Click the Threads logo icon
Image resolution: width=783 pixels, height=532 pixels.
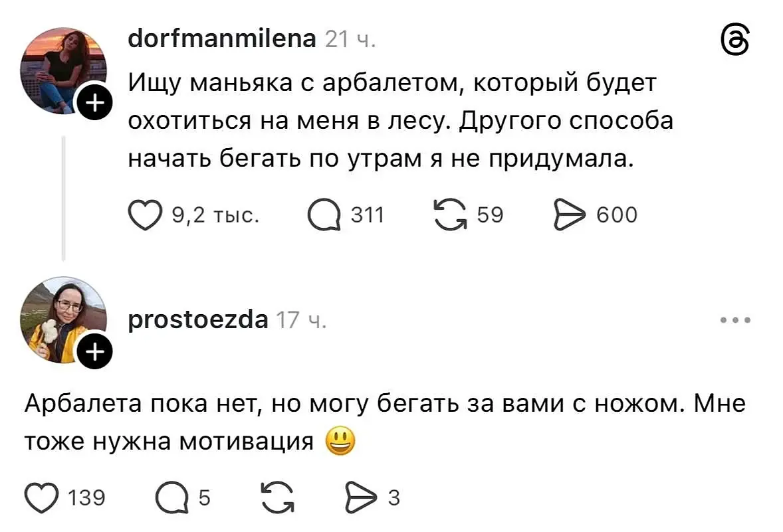(736, 41)
